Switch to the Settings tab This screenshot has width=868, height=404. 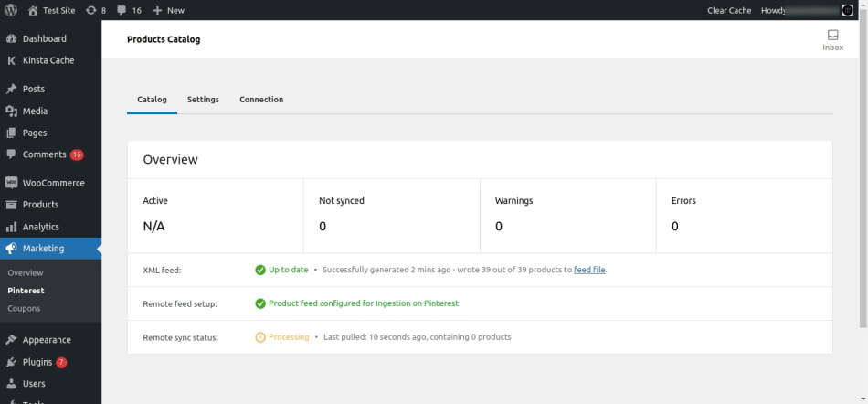click(x=203, y=100)
